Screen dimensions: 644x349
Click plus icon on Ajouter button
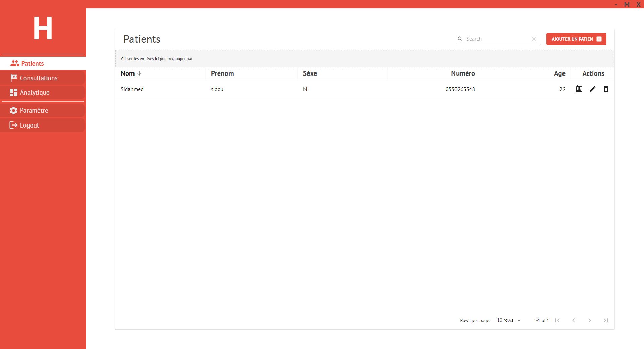click(599, 39)
